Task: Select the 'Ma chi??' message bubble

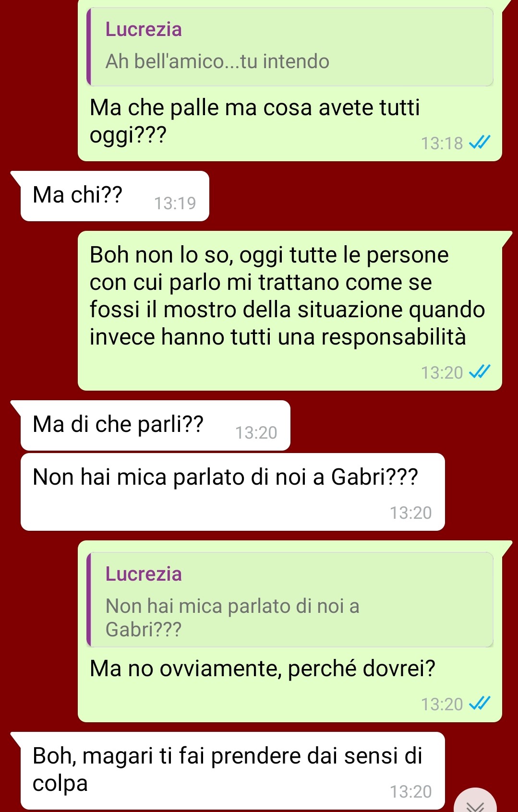Action: click(x=115, y=196)
